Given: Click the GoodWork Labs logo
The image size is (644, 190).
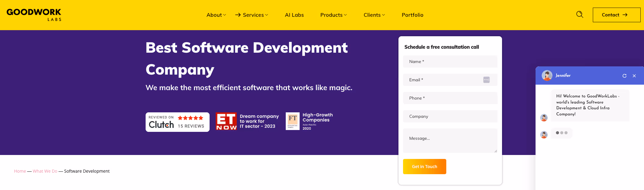Looking at the screenshot, I should coord(34,15).
